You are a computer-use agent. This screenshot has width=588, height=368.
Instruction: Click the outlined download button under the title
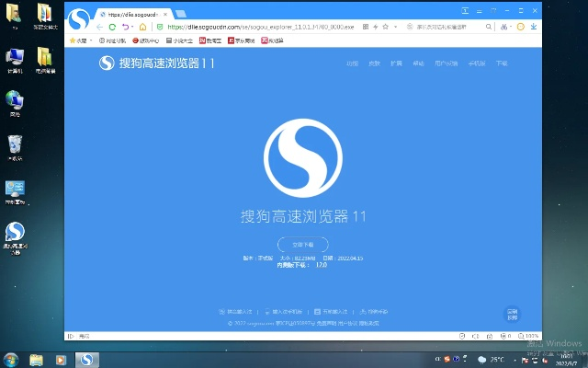(302, 245)
